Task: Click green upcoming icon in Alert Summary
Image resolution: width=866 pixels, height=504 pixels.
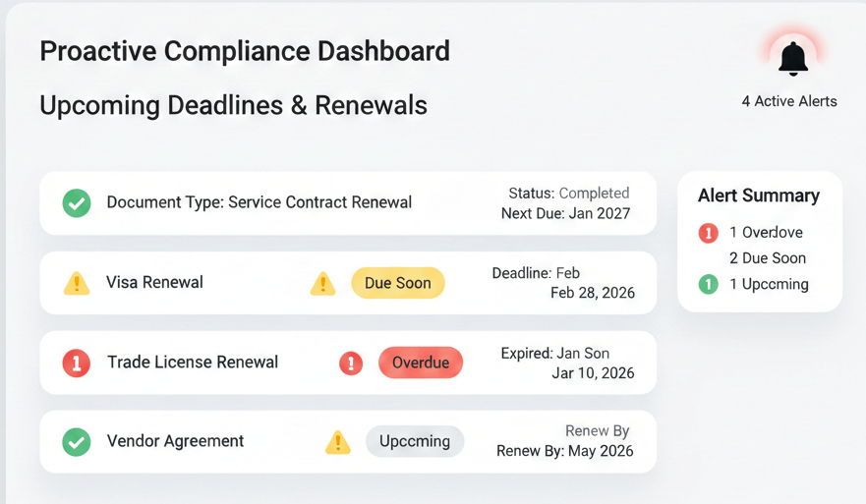Action: coord(708,285)
